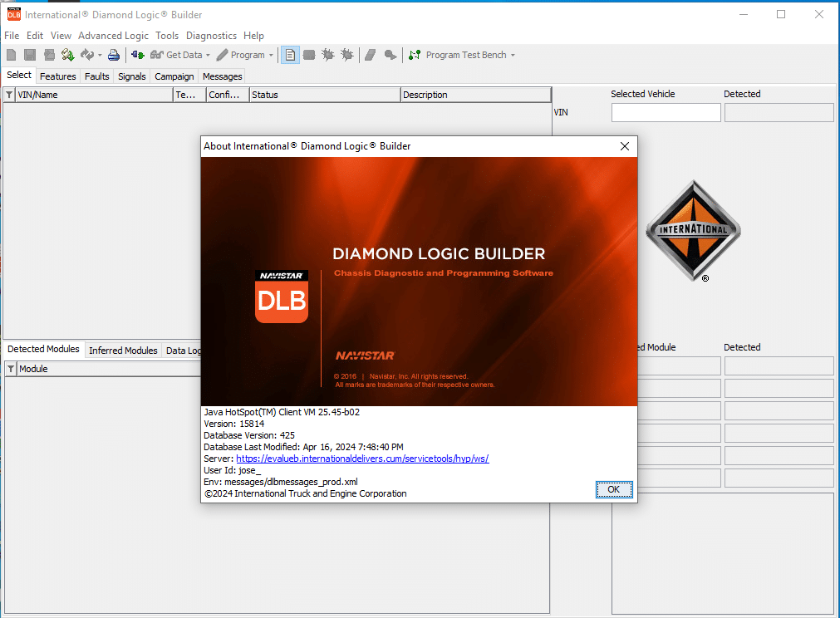Screen dimensions: 840x618
Task: Click the green connect icon in toolbar
Action: pyautogui.click(x=138, y=55)
